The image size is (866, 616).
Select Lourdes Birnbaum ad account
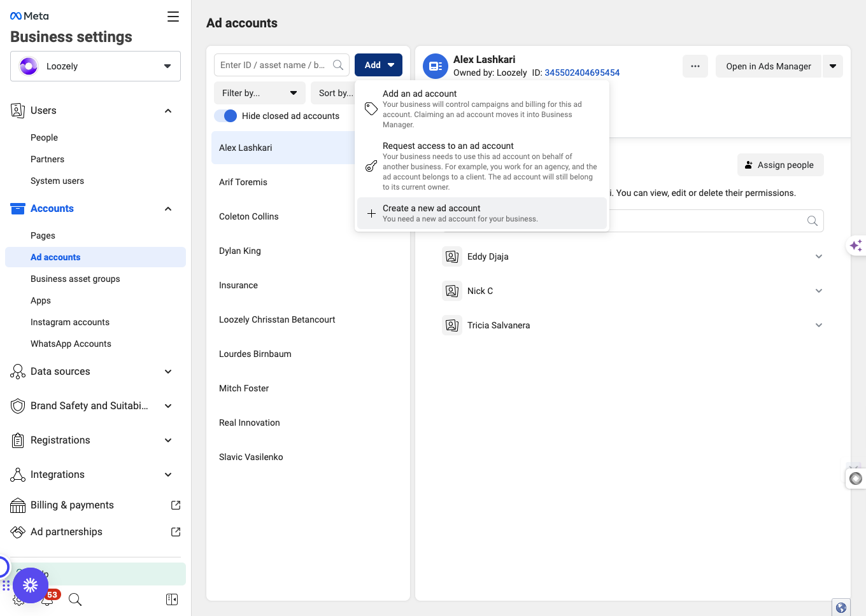308,354
